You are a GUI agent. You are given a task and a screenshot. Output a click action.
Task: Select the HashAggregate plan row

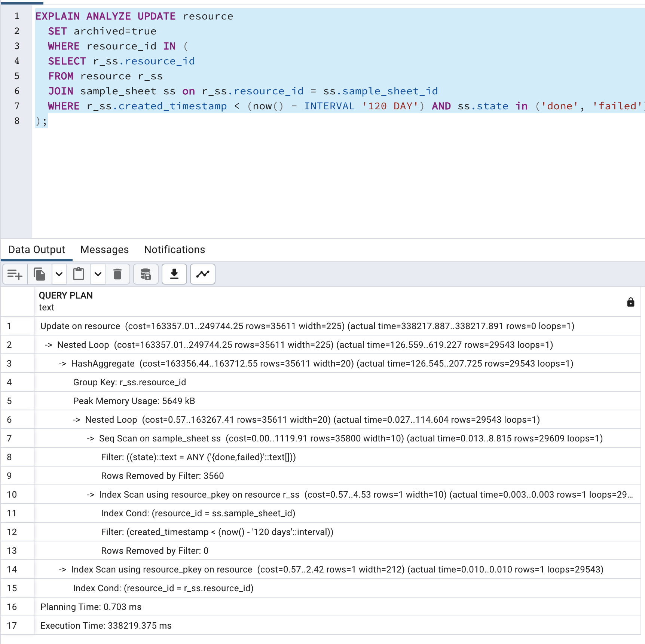click(337, 364)
